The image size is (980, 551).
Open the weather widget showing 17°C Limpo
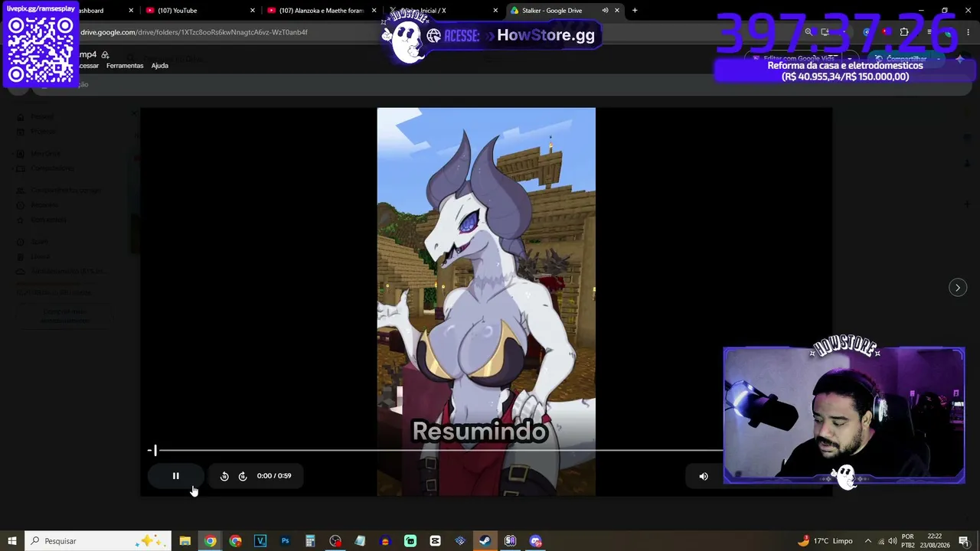[825, 541]
